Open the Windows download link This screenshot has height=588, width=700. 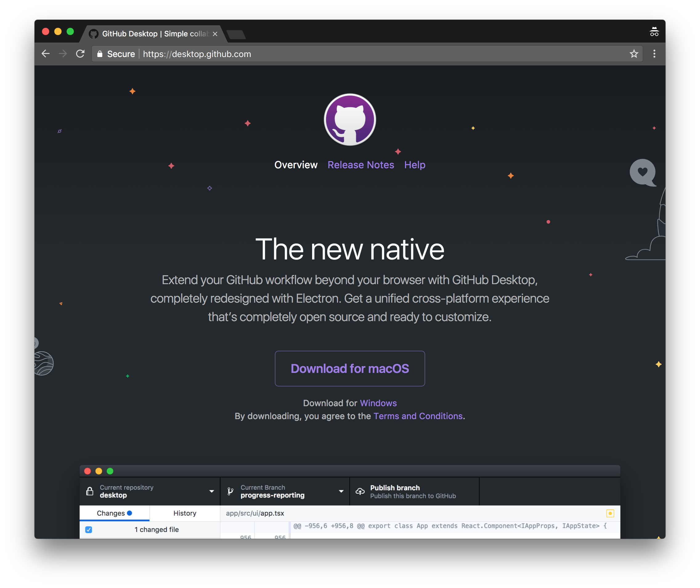378,403
